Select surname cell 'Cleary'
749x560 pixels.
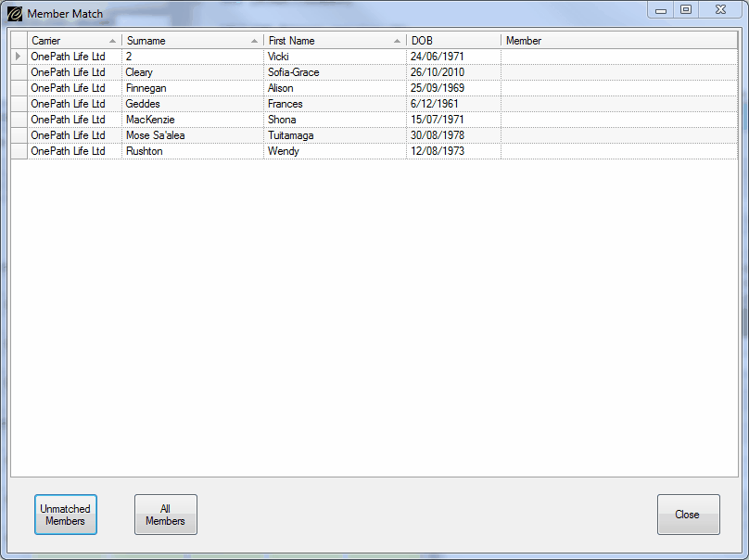coord(193,72)
